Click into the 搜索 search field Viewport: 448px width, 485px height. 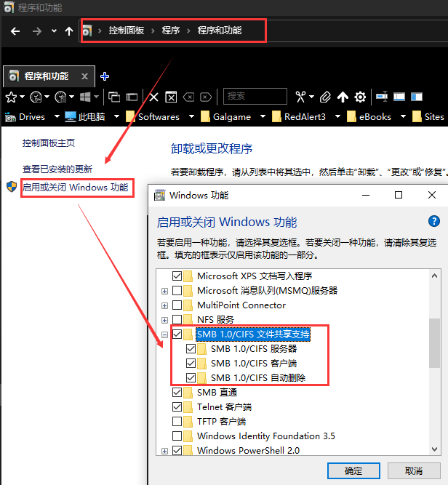click(255, 97)
